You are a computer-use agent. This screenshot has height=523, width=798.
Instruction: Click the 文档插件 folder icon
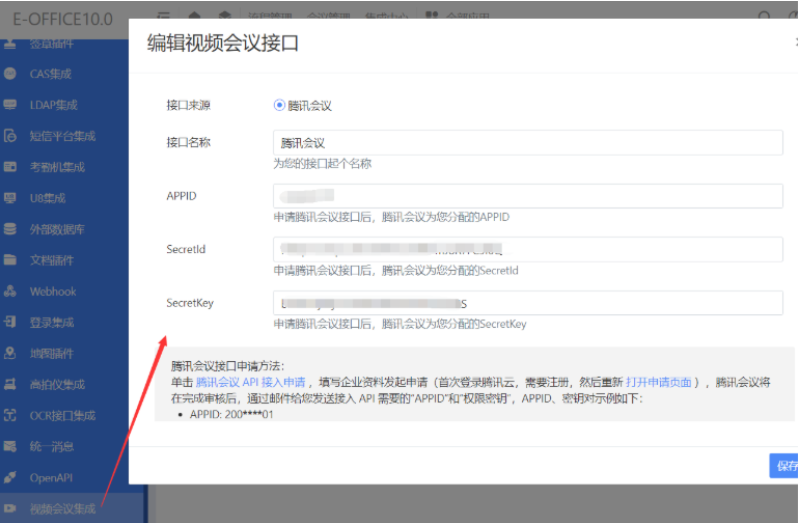(10, 260)
